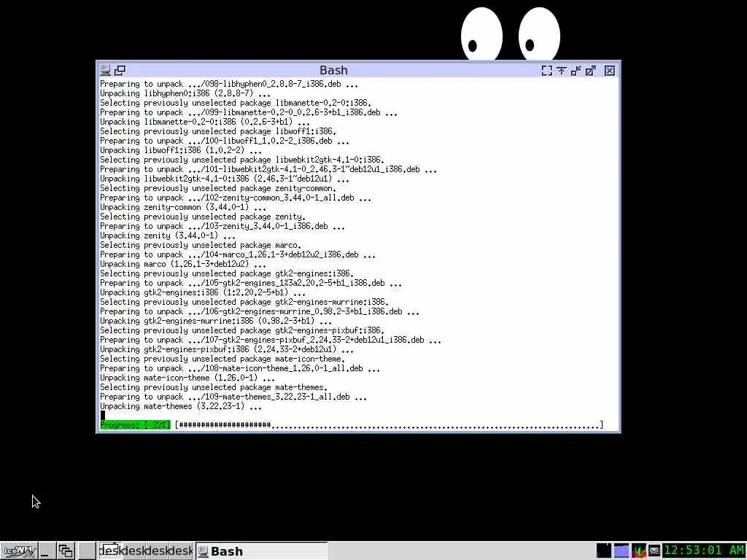Click the Bash title bar text

pyautogui.click(x=333, y=71)
